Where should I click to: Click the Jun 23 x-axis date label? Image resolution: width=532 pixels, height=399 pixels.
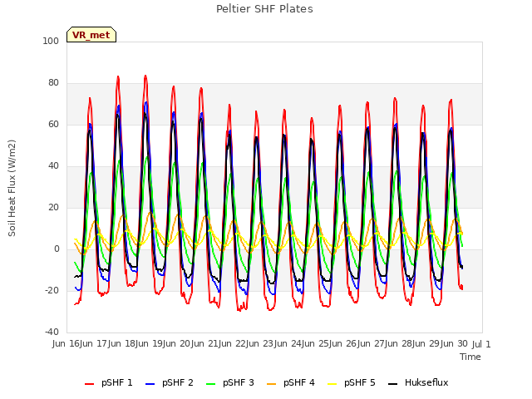pos(261,343)
